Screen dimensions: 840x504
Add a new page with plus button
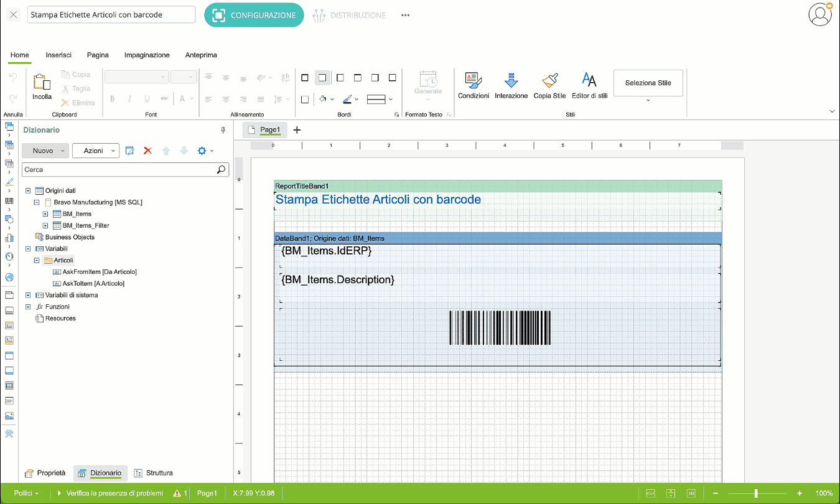click(x=297, y=130)
